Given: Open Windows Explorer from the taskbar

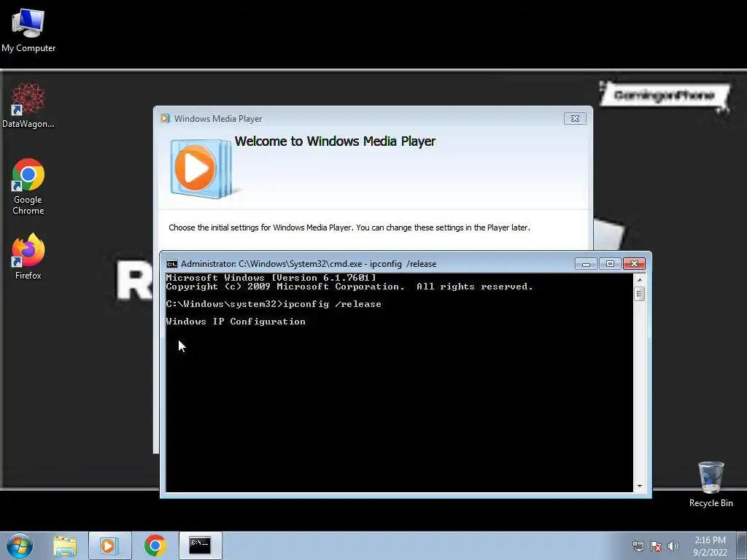Looking at the screenshot, I should [x=65, y=545].
